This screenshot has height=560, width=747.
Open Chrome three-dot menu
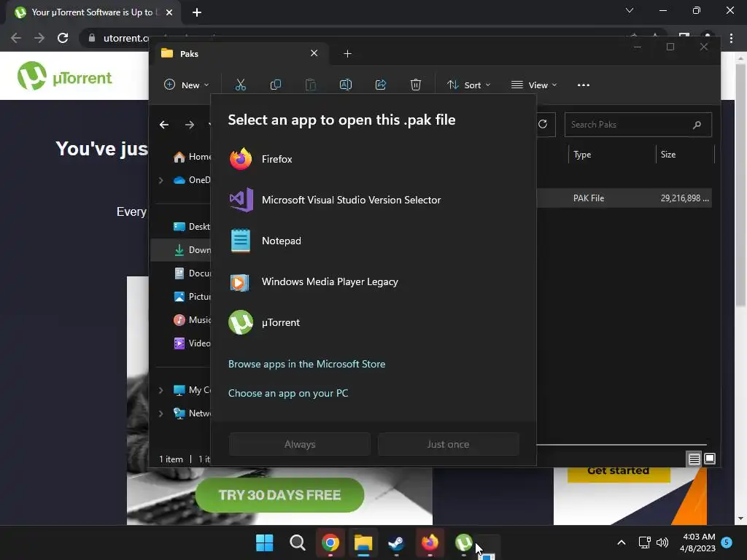[x=731, y=38]
